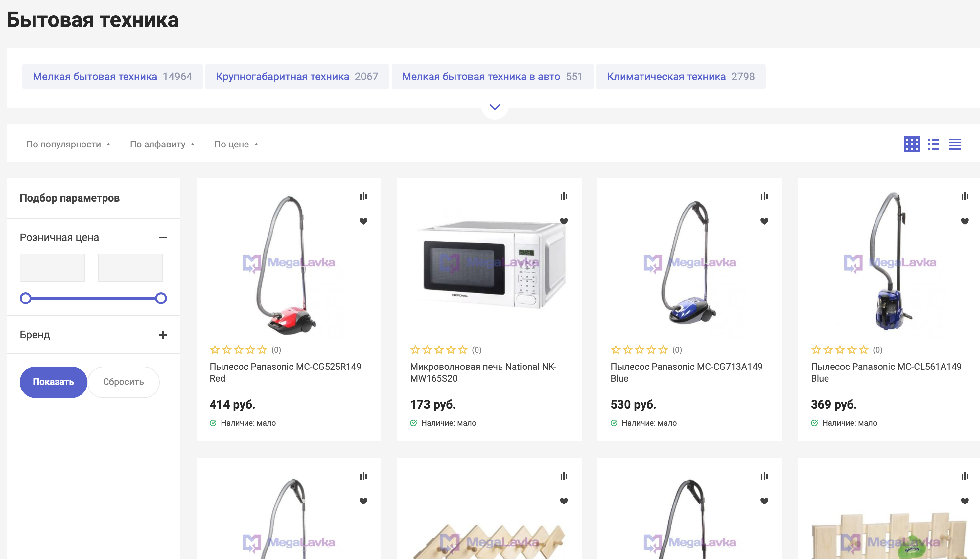Toggle favorite heart on red Panasonic vacuum
This screenshot has width=980, height=559.
[x=363, y=221]
